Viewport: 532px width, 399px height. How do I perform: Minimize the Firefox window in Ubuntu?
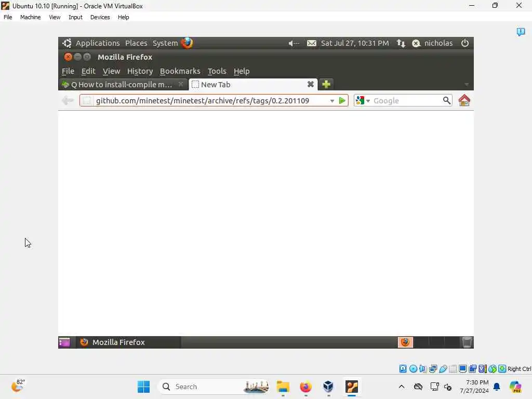click(x=78, y=57)
